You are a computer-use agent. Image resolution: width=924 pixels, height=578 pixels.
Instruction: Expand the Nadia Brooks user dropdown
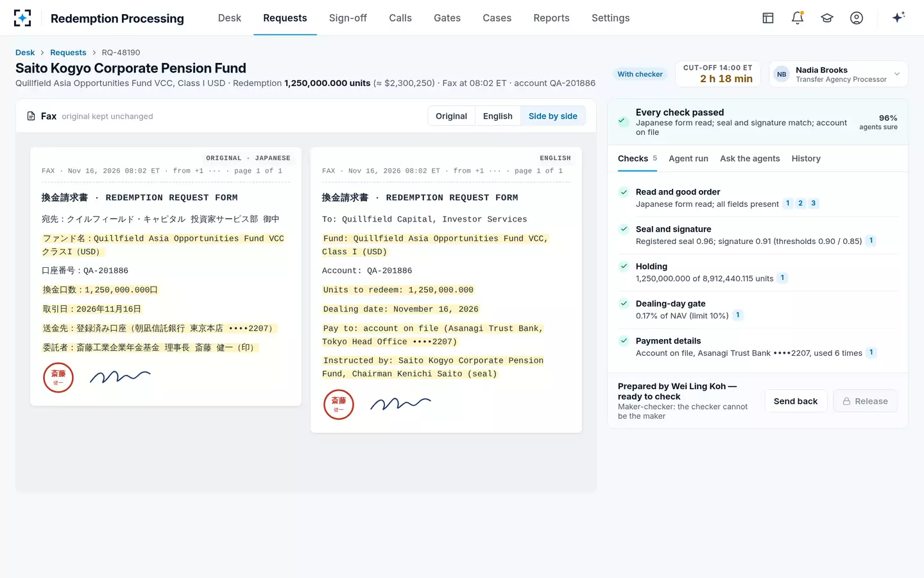pyautogui.click(x=897, y=74)
